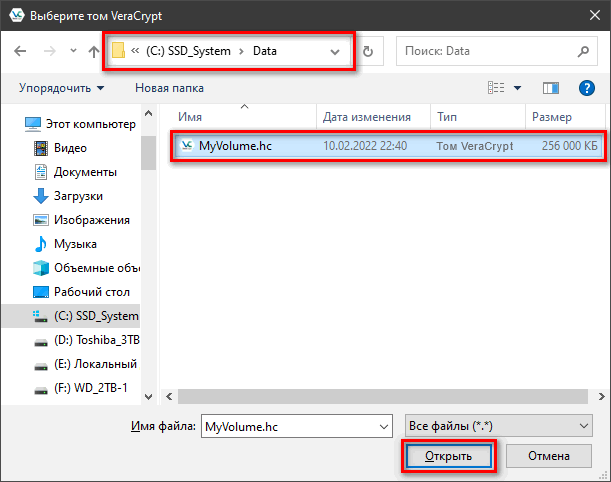Expand the view options dropdown arrow
Viewport: 611px width, 482px height.
[x=517, y=88]
